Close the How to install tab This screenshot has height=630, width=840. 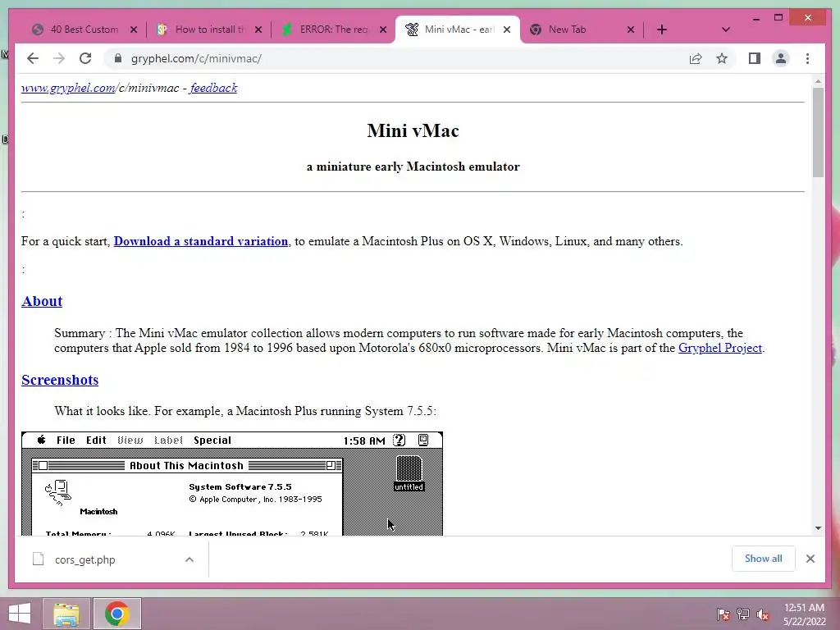click(x=258, y=30)
